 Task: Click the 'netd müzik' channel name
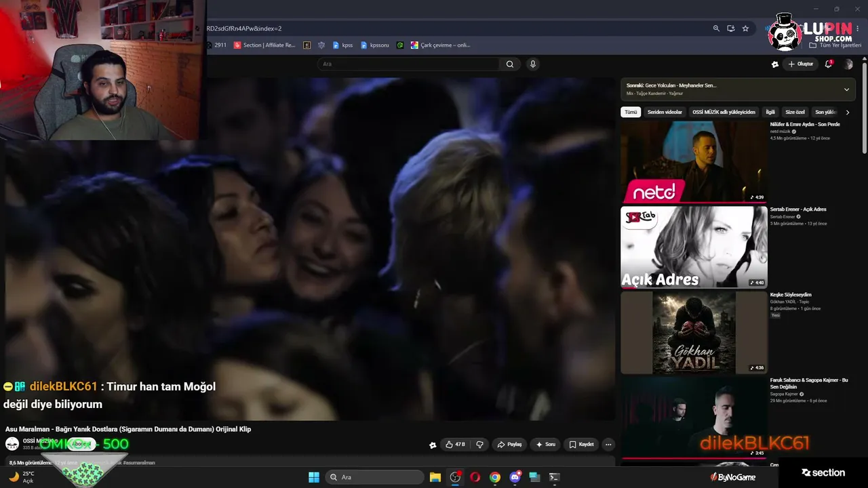click(780, 131)
